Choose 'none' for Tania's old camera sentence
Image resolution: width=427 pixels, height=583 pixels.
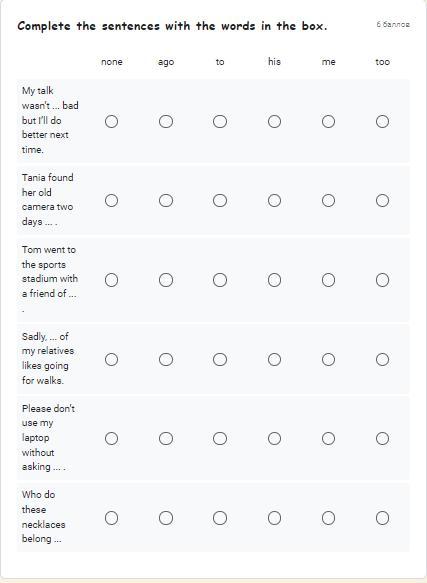112,200
